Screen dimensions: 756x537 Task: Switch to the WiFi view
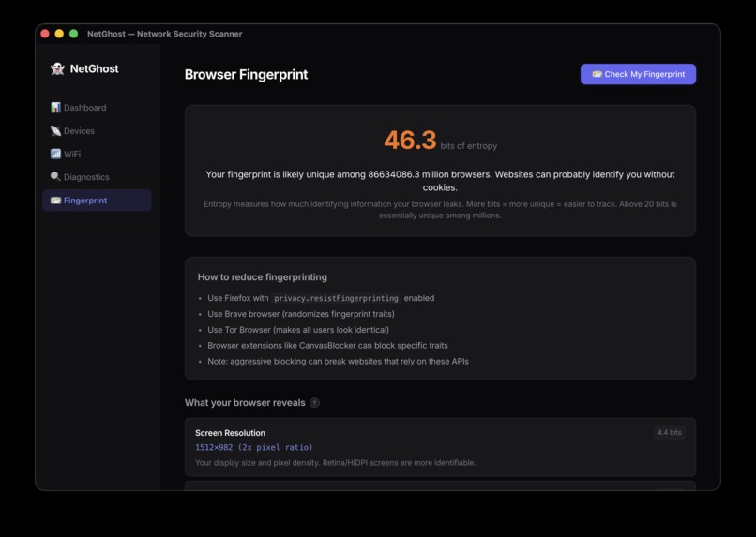pos(97,154)
